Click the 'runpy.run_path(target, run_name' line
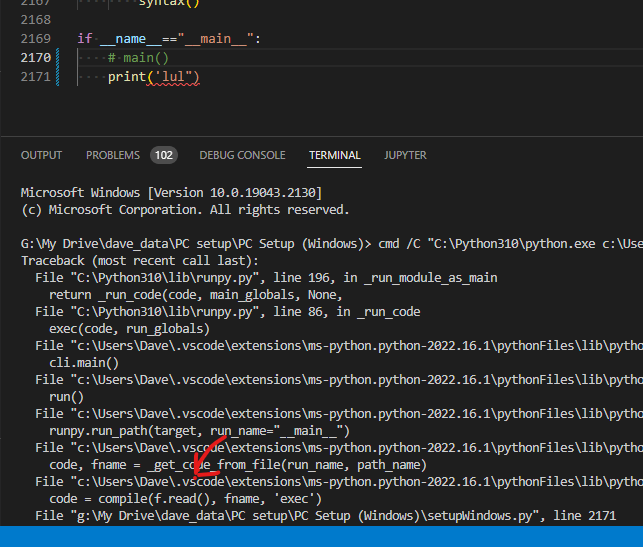This screenshot has height=547, width=643. point(199,431)
